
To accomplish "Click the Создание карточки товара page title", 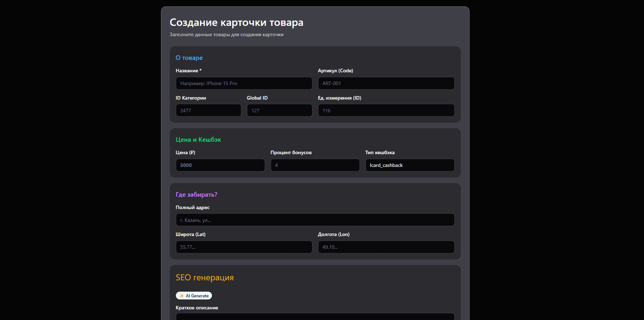I will [x=236, y=22].
